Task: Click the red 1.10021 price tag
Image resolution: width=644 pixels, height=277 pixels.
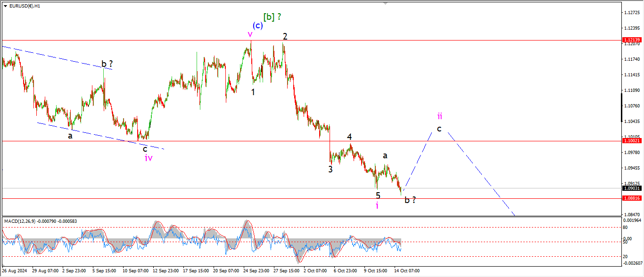Action: (631, 141)
